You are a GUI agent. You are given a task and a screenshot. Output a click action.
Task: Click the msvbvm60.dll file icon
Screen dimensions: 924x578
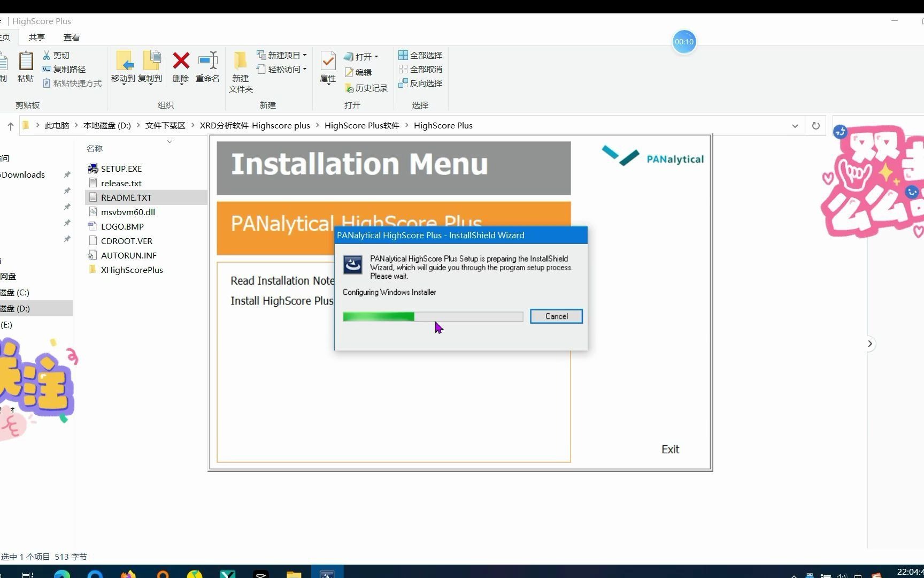(x=93, y=211)
